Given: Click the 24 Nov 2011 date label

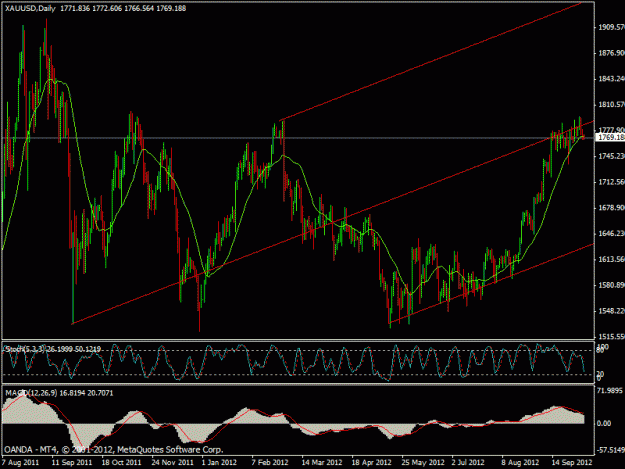Looking at the screenshot, I should (172, 463).
